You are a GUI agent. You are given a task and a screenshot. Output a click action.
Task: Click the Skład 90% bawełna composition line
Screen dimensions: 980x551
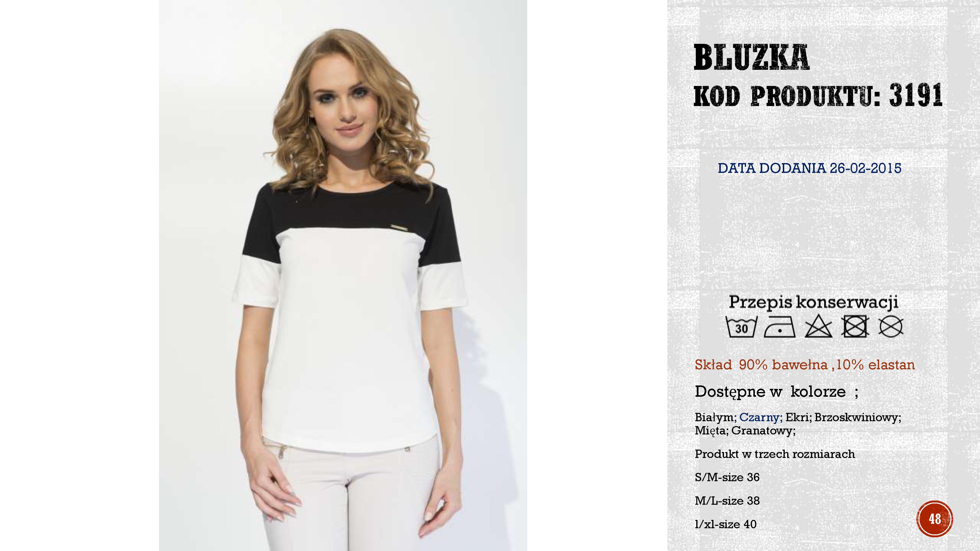point(805,365)
